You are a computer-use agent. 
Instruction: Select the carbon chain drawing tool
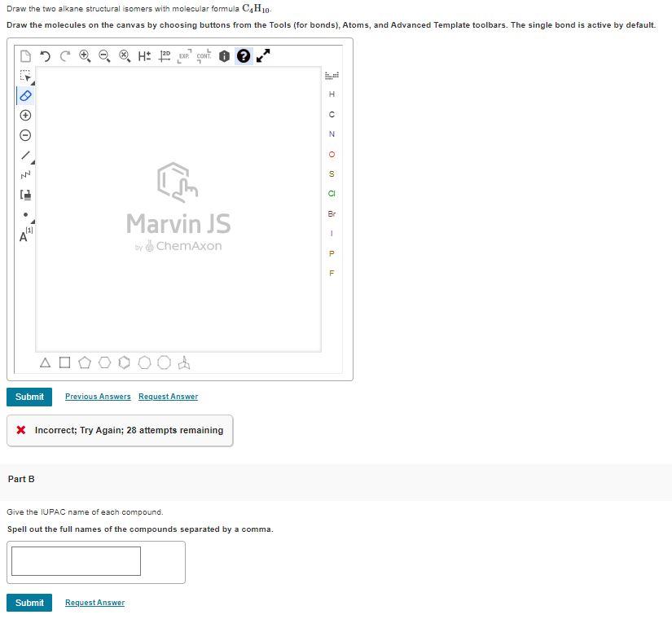(x=26, y=175)
